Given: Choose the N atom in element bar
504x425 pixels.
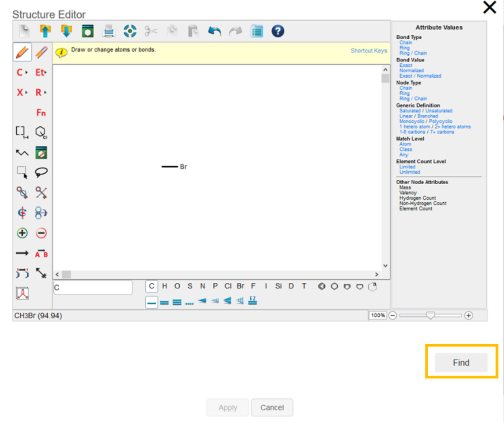Looking at the screenshot, I should point(202,286).
